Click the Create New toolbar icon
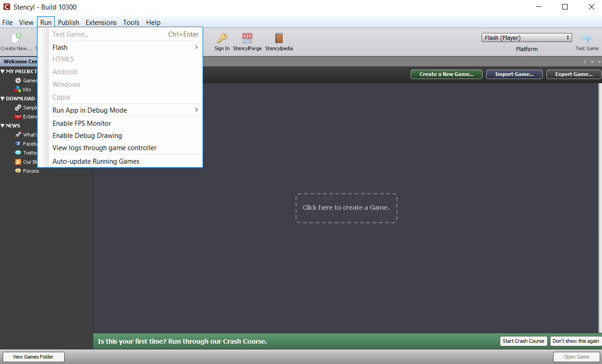This screenshot has height=364, width=602. pos(16,38)
